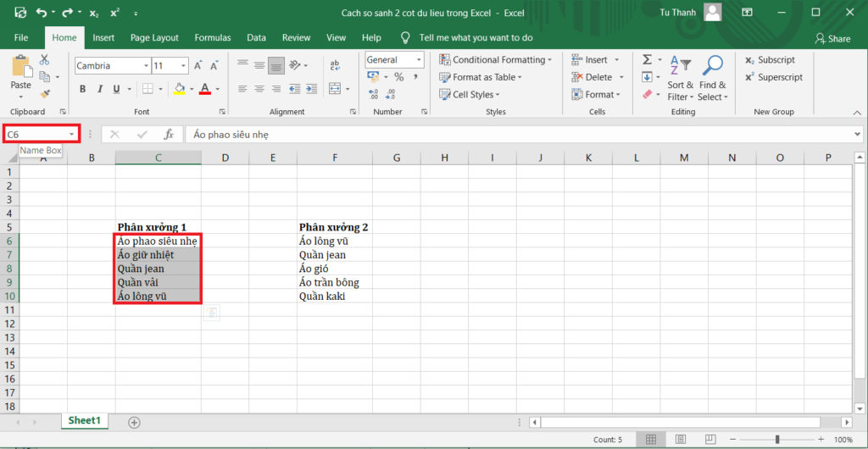Select the Format Painter brush
This screenshot has width=868, height=449.
(44, 94)
